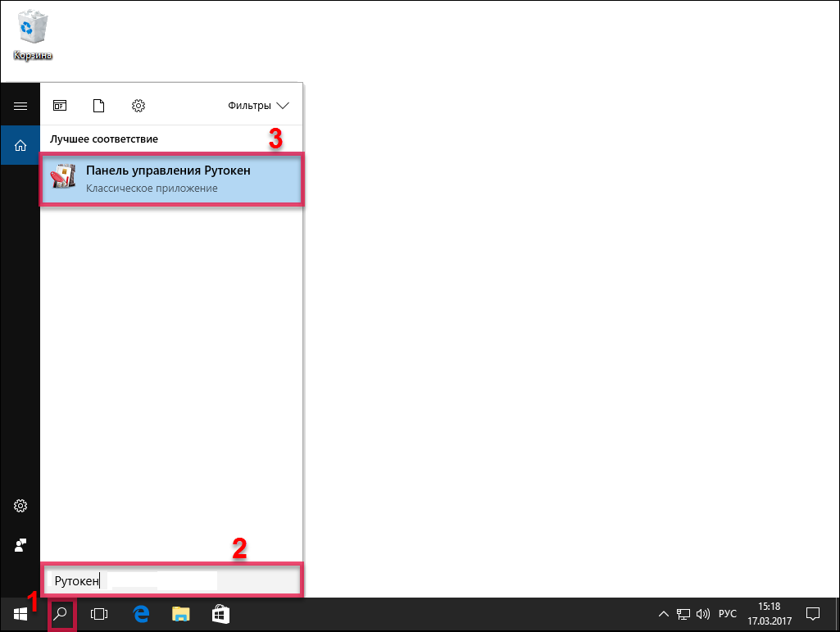This screenshot has height=632, width=840.
Task: Focus the search field containing Рутокен
Action: (x=171, y=580)
